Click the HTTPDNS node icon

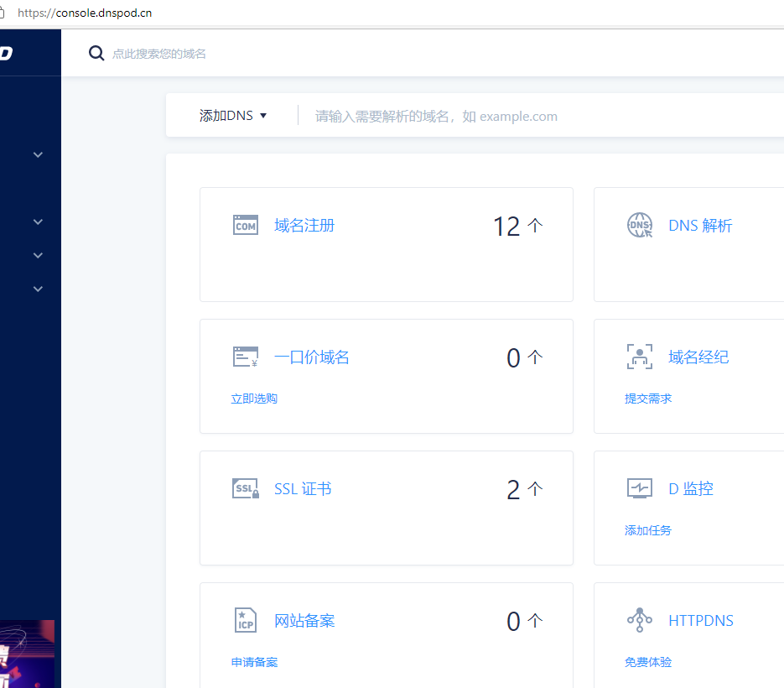coord(640,620)
